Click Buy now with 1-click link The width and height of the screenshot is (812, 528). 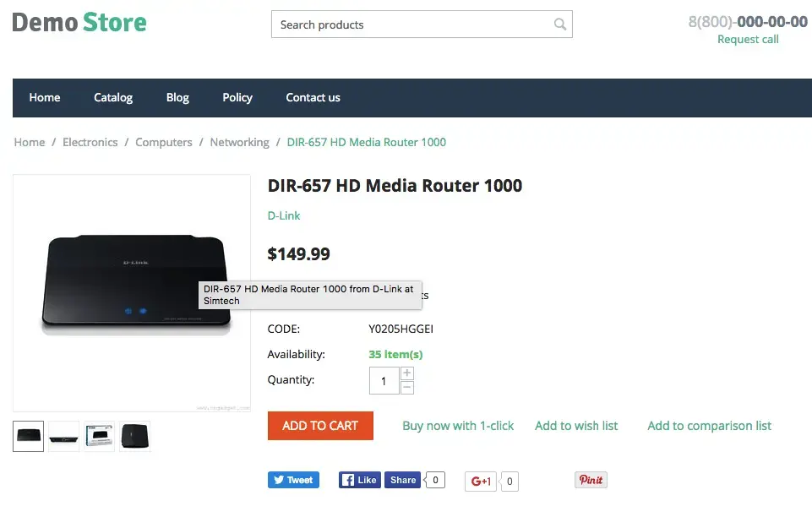pyautogui.click(x=458, y=426)
